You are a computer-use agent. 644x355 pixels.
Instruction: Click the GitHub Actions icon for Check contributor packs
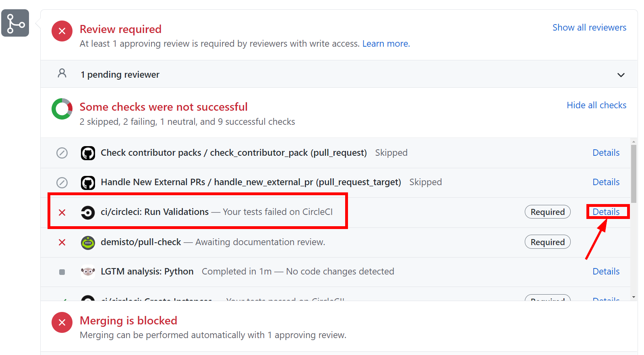87,153
